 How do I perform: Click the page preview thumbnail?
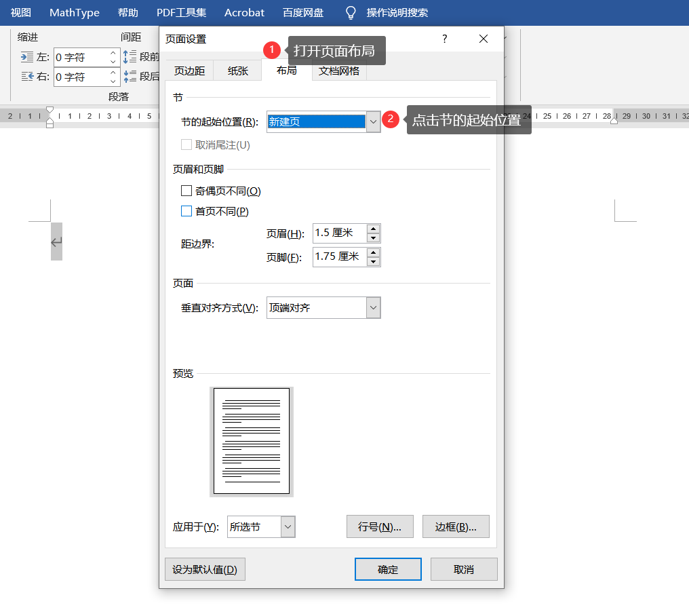click(252, 442)
